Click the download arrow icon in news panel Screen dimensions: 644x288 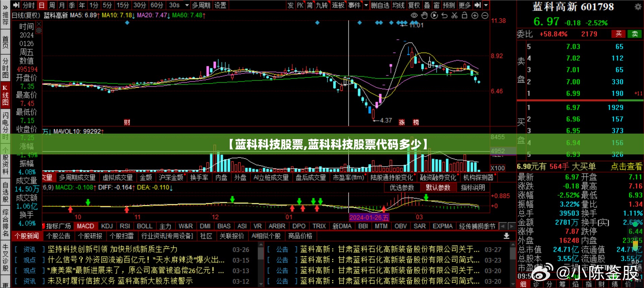[x=506, y=236]
